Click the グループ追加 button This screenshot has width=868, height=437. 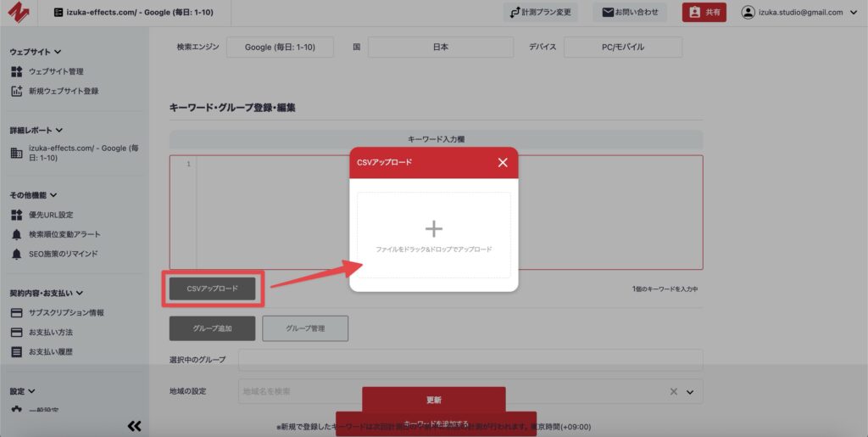point(212,328)
